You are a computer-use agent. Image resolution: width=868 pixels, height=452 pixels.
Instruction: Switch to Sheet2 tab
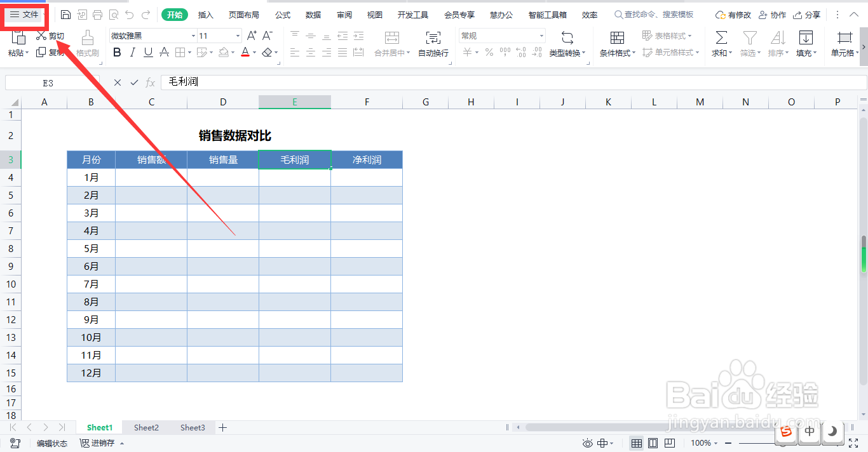click(x=146, y=428)
